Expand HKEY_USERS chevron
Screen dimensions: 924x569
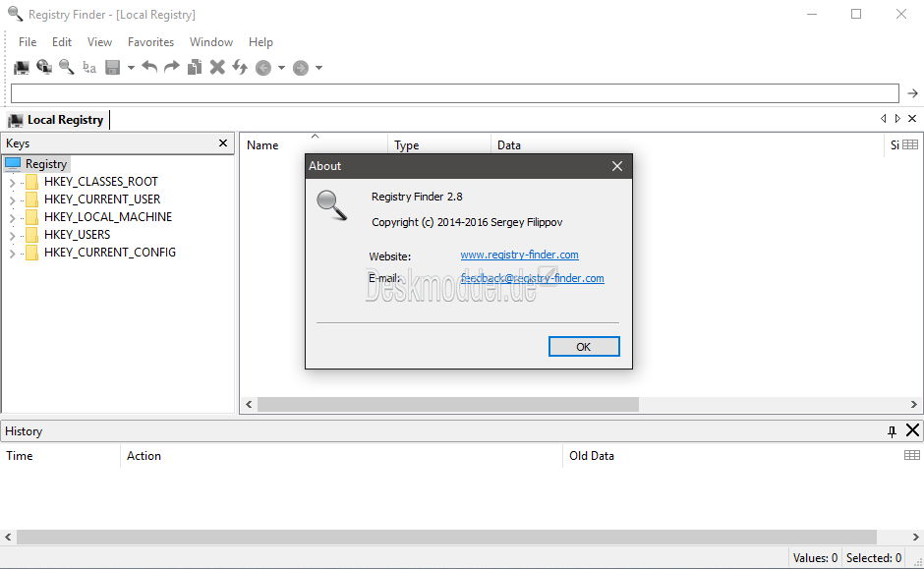pyautogui.click(x=12, y=236)
